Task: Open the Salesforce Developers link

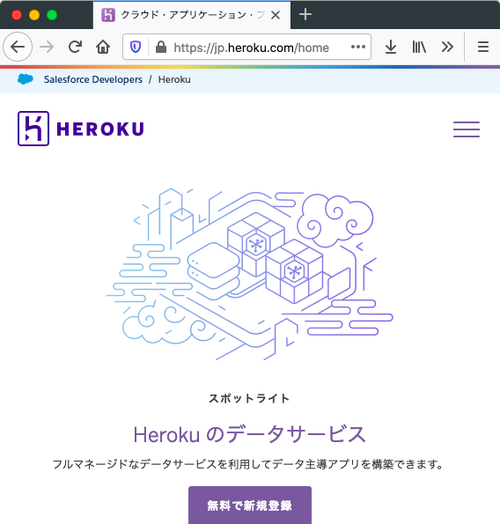Action: pyautogui.click(x=93, y=80)
